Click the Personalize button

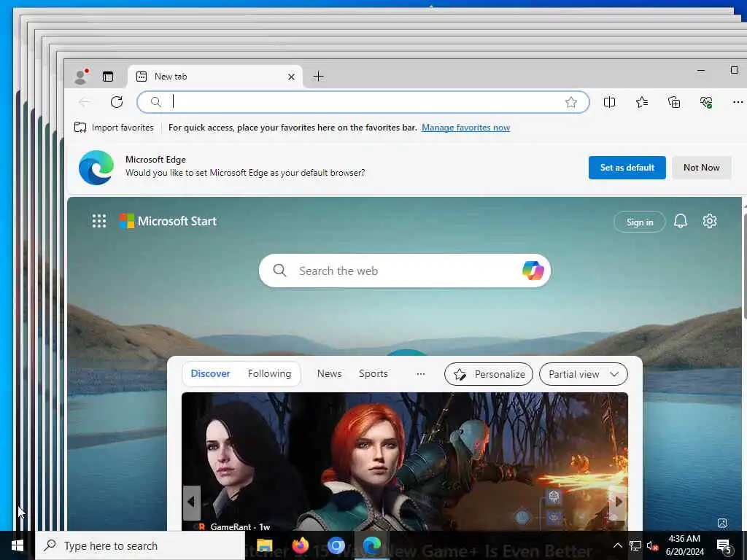489,374
